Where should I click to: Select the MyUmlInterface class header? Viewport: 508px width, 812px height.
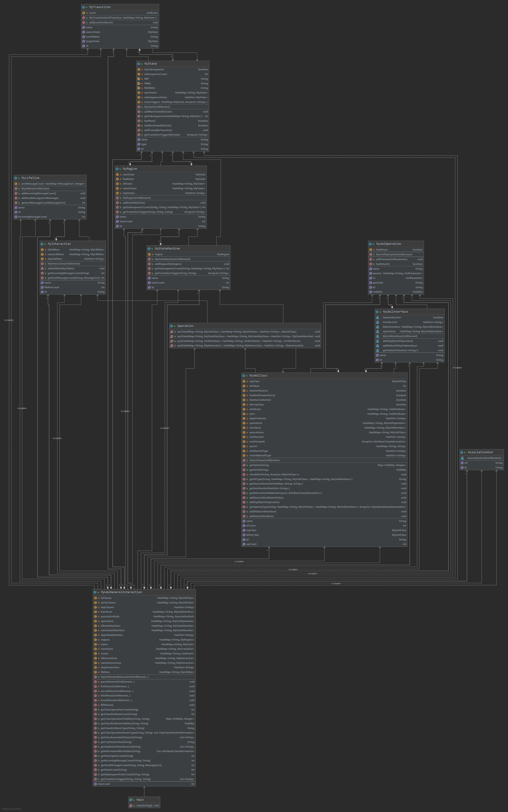(395, 312)
